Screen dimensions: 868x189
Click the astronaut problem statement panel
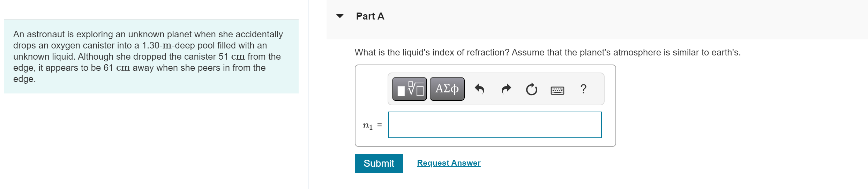pyautogui.click(x=151, y=56)
